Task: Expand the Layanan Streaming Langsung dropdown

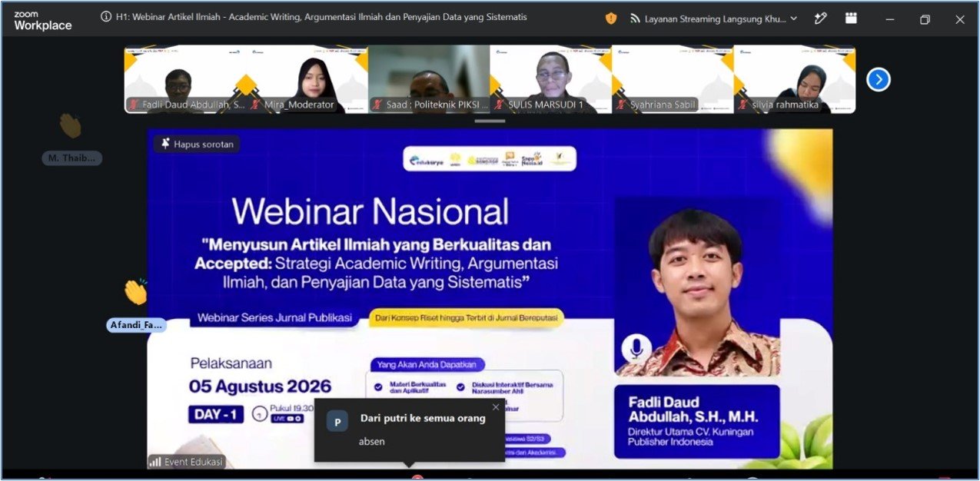Action: coord(793,18)
